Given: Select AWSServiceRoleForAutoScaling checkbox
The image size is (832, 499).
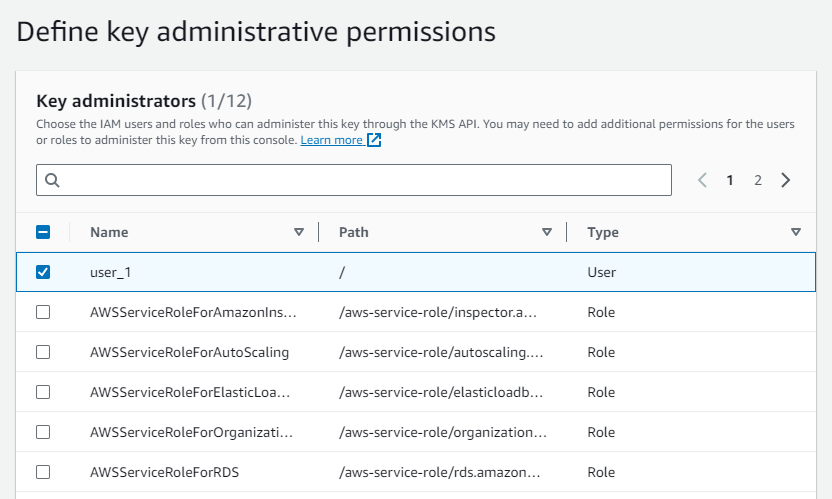Looking at the screenshot, I should coord(43,352).
